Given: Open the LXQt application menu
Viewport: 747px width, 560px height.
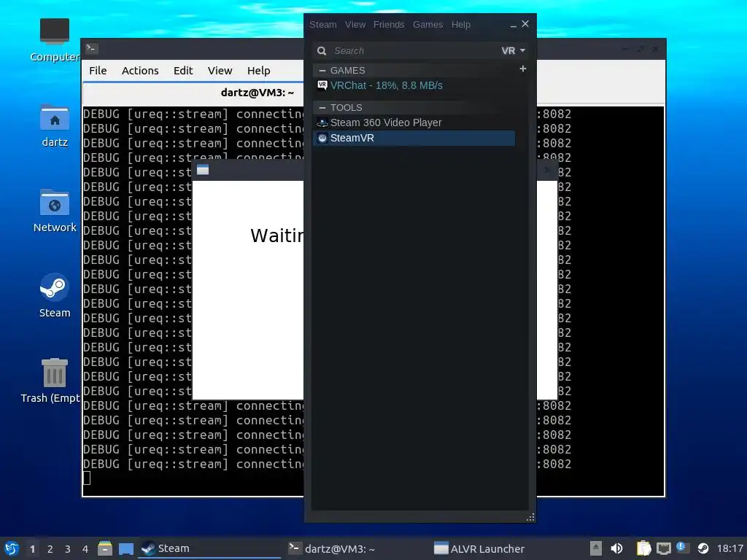Looking at the screenshot, I should pos(12,548).
